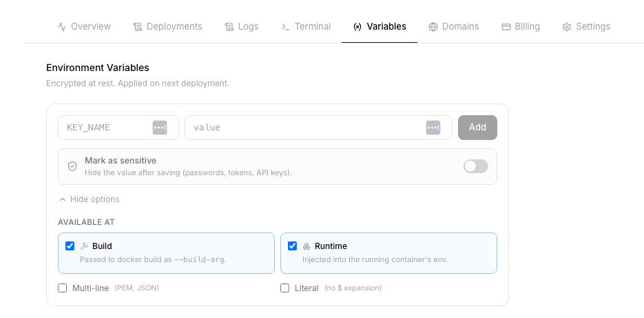The width and height of the screenshot is (644, 318).
Task: Open the Overview tab
Action: click(84, 27)
